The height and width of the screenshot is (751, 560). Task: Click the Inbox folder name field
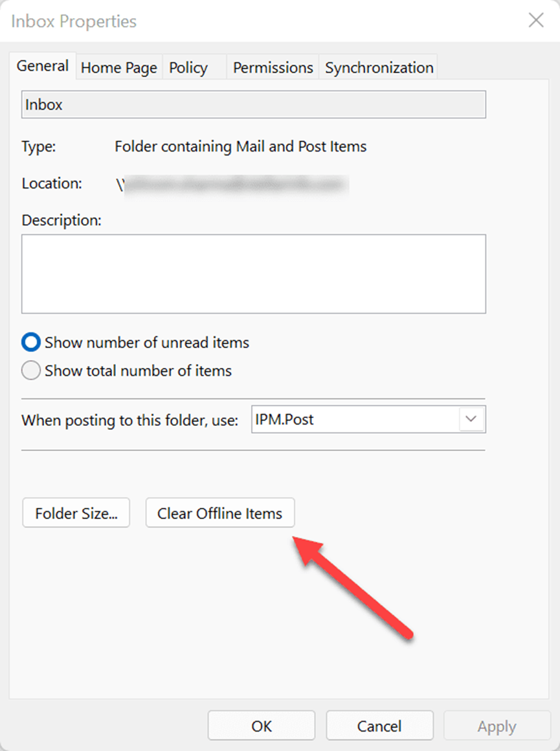[x=254, y=104]
